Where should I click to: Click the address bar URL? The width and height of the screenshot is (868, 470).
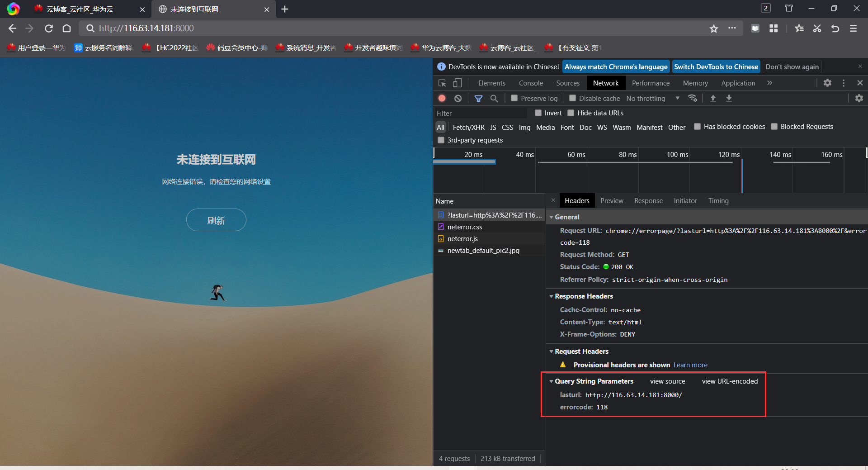(x=146, y=28)
